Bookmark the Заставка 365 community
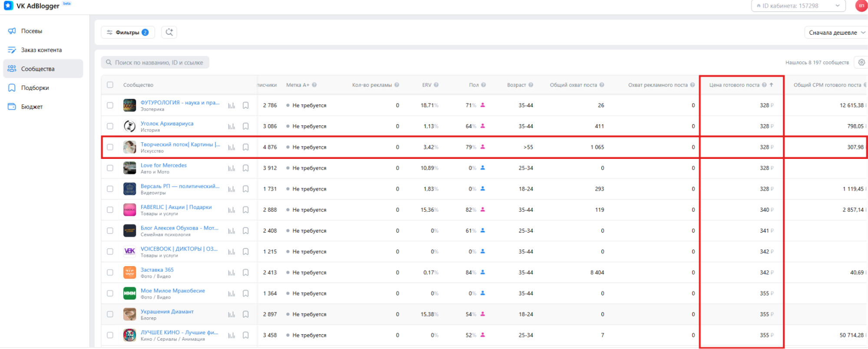Viewport: 868px width, 349px height. click(246, 273)
